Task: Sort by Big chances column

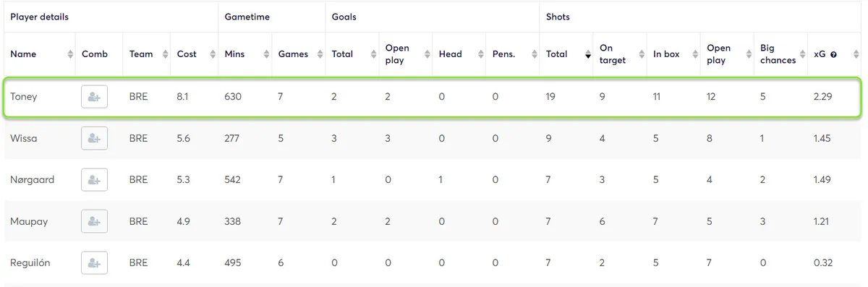Action: tap(780, 54)
